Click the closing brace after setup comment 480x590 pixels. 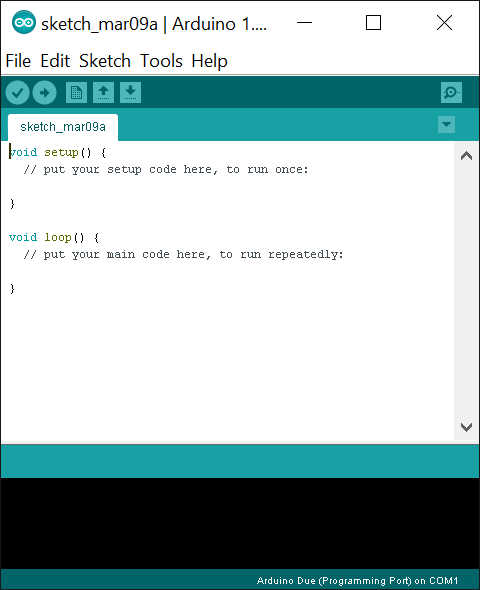tap(12, 204)
